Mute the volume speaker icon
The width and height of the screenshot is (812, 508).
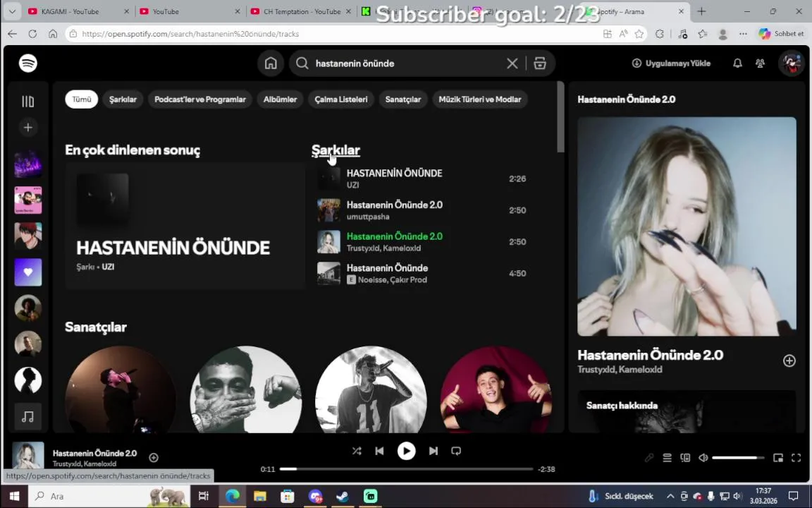pos(703,458)
